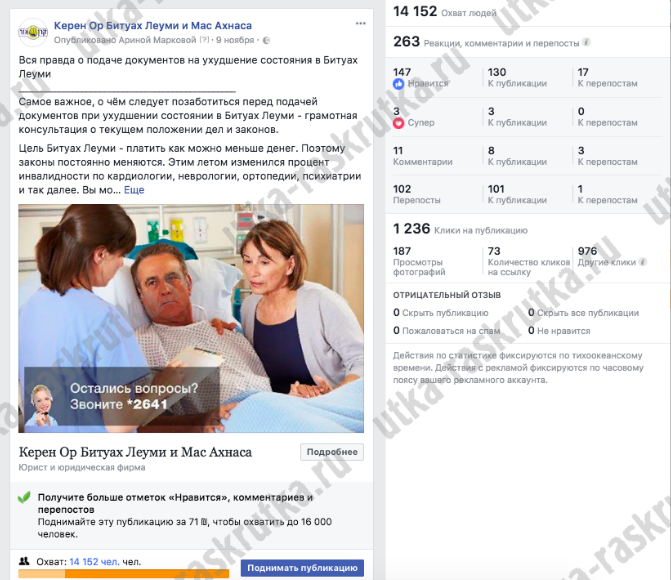This screenshot has width=671, height=580.
Task: Click 0 Не нравится entry
Action: (559, 331)
